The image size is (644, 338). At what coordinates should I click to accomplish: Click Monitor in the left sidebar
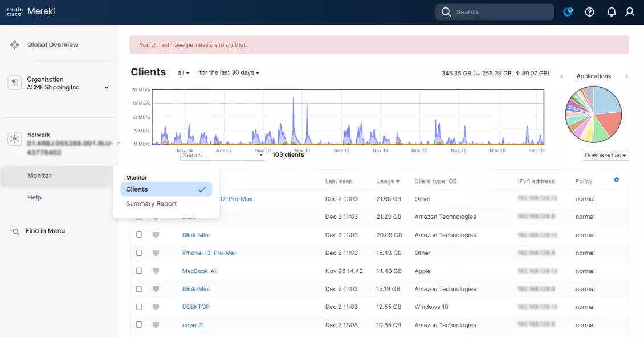tap(39, 175)
